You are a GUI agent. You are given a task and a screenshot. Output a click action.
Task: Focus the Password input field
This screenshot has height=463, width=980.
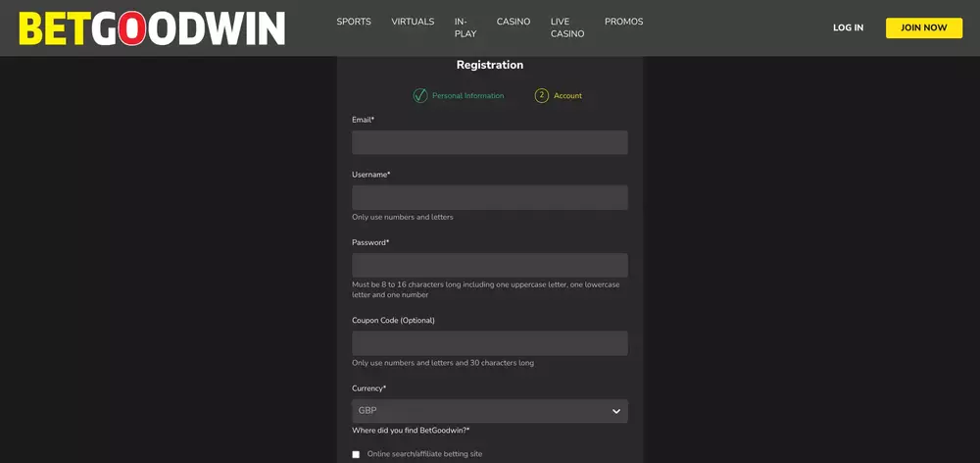[x=489, y=265]
